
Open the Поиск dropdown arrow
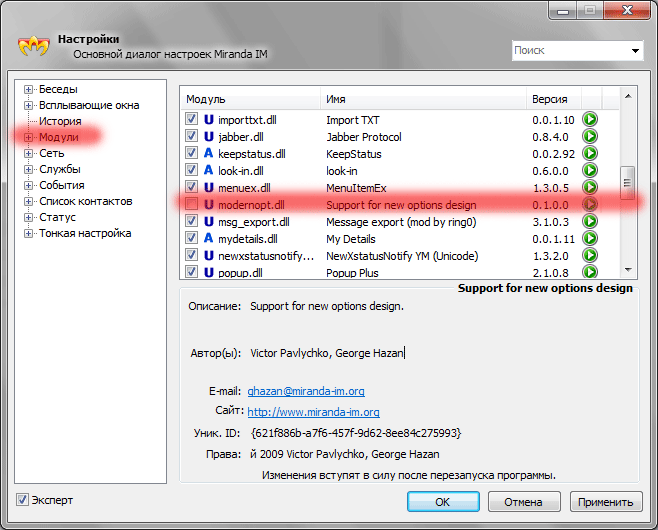635,51
